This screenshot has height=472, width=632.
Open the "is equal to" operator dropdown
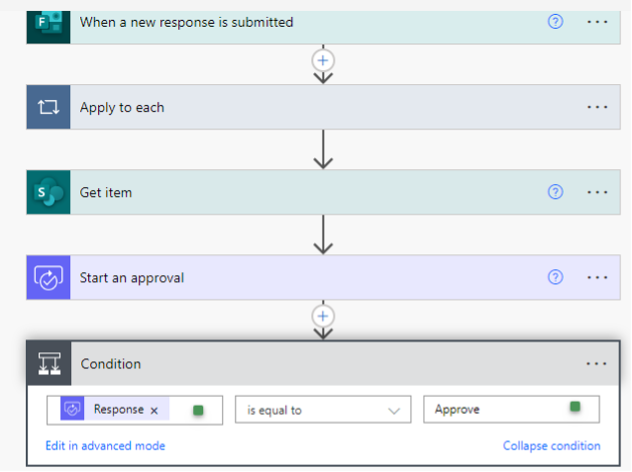(323, 410)
